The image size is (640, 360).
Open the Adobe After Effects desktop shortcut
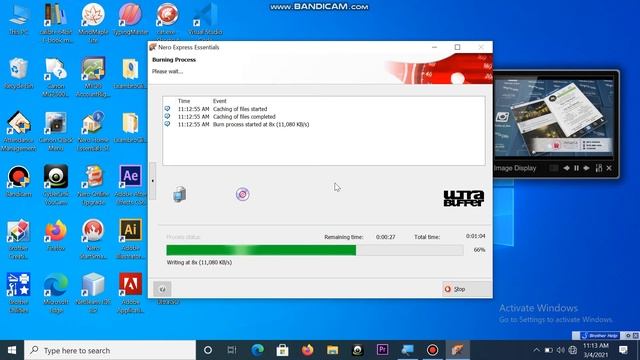tap(130, 184)
